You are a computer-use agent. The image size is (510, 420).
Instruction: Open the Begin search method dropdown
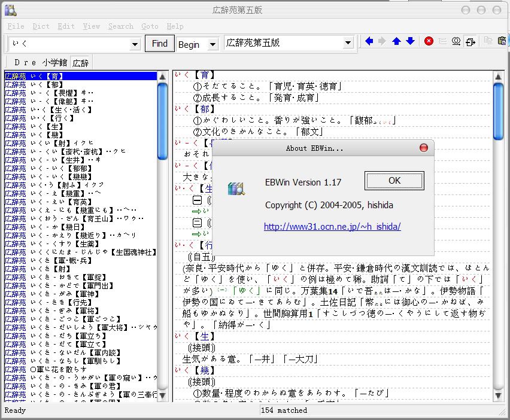point(212,44)
